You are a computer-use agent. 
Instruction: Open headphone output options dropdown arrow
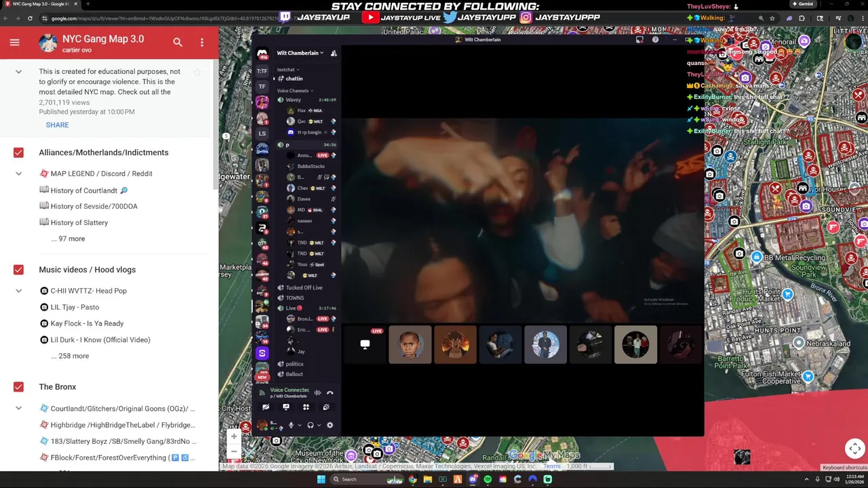tap(319, 426)
